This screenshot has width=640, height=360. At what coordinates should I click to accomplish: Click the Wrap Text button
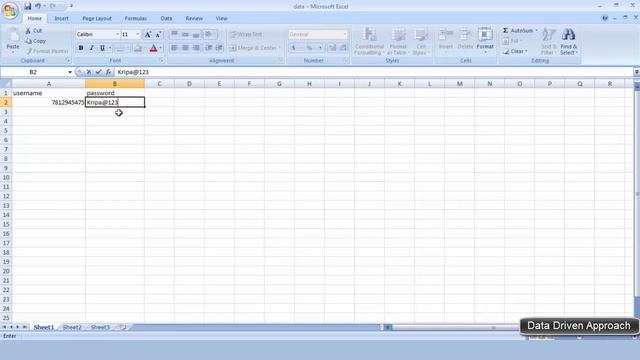coord(246,34)
